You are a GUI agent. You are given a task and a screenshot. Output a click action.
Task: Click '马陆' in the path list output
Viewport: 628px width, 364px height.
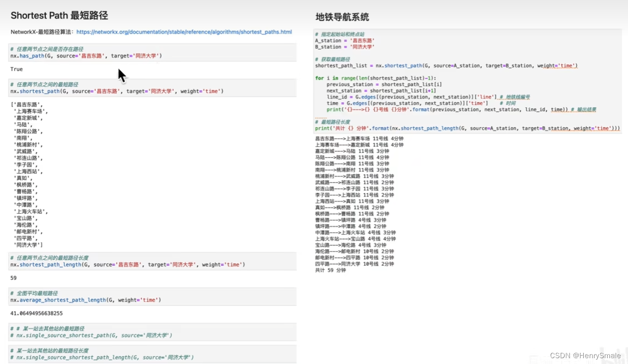click(22, 125)
